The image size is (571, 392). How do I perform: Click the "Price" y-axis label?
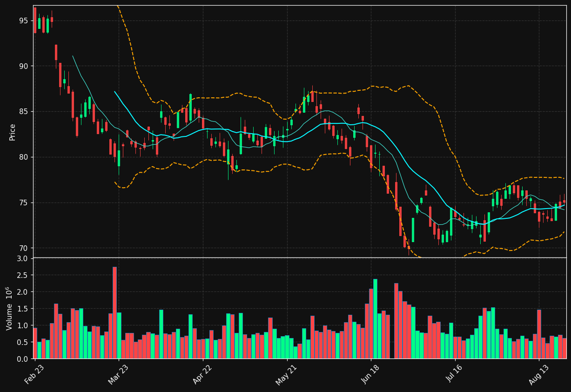pyautogui.click(x=13, y=132)
